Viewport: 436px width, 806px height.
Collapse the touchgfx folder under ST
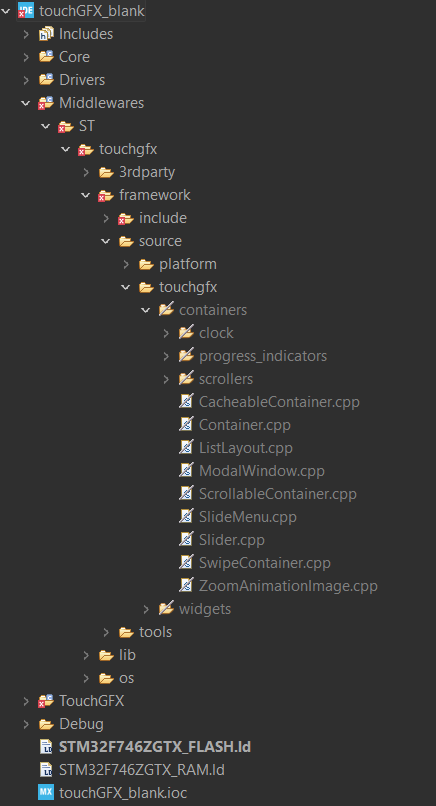pos(66,149)
